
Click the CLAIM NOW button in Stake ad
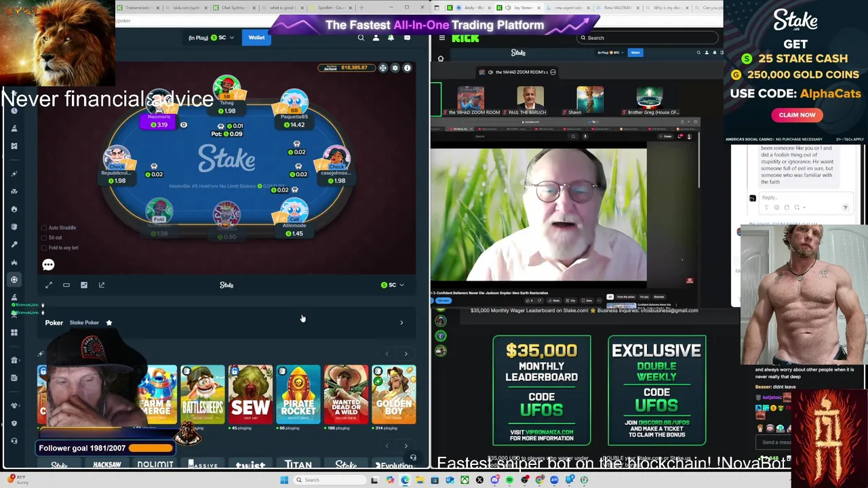click(x=797, y=115)
